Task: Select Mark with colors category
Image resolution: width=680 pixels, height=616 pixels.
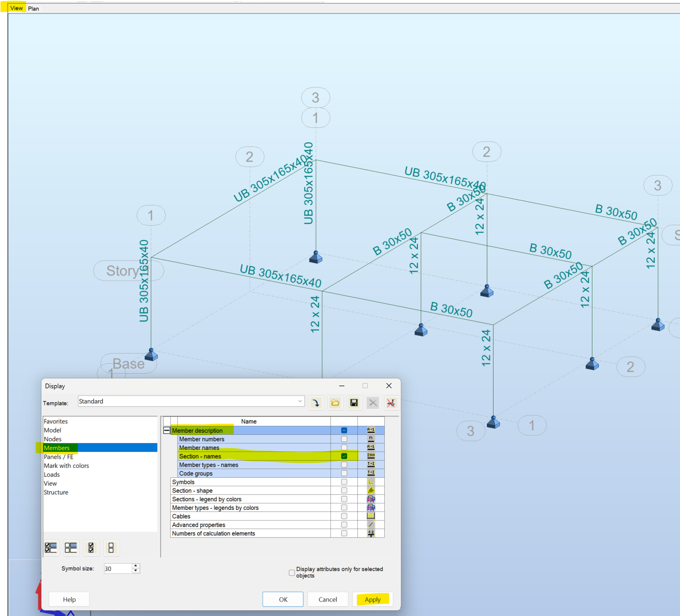Action: (66, 465)
